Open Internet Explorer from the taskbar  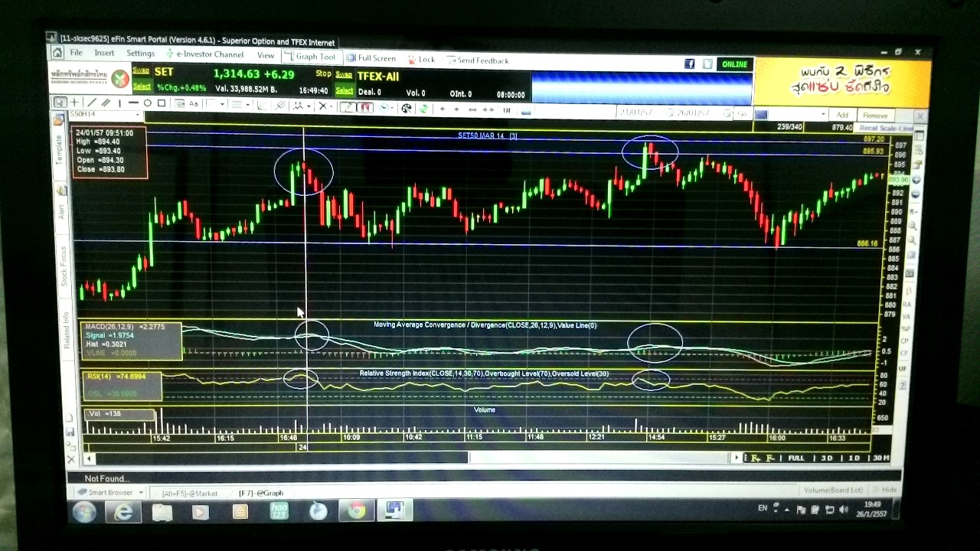tap(123, 511)
